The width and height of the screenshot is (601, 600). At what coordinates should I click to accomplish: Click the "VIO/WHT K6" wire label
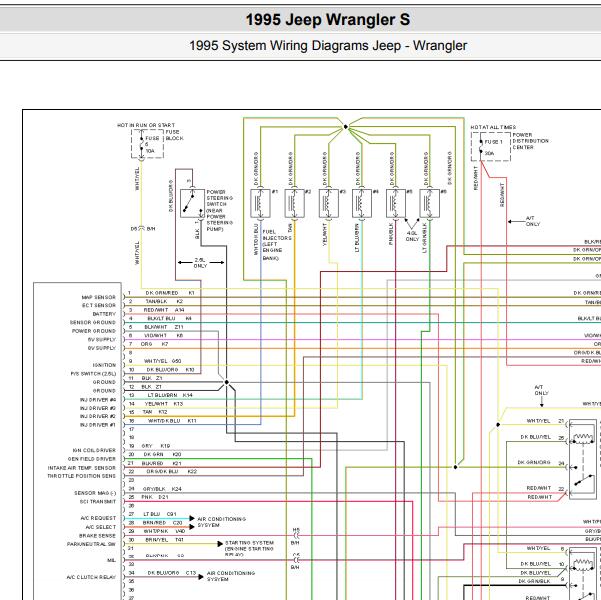164,335
